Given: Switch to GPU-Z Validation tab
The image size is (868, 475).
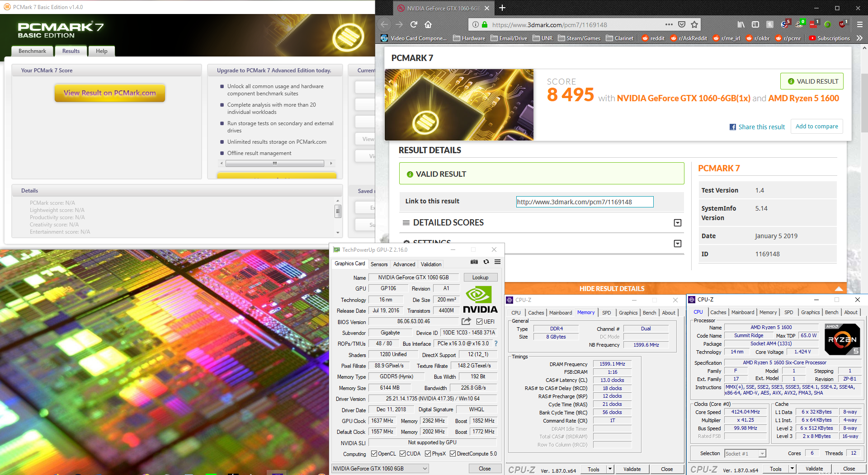Looking at the screenshot, I should pos(431,264).
